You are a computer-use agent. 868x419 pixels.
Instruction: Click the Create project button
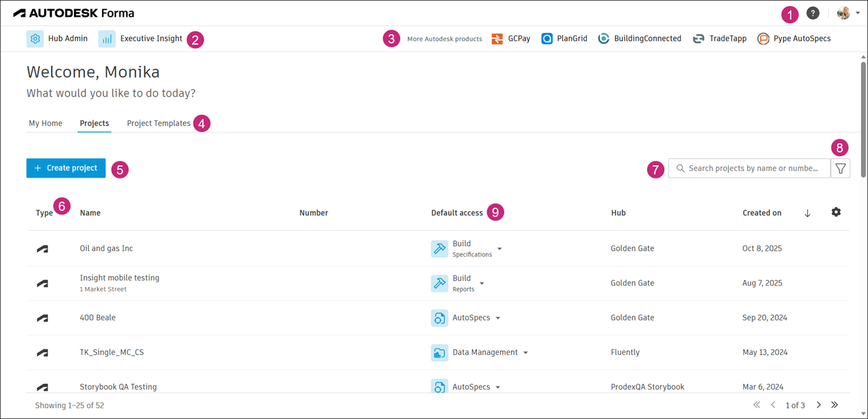(x=66, y=168)
